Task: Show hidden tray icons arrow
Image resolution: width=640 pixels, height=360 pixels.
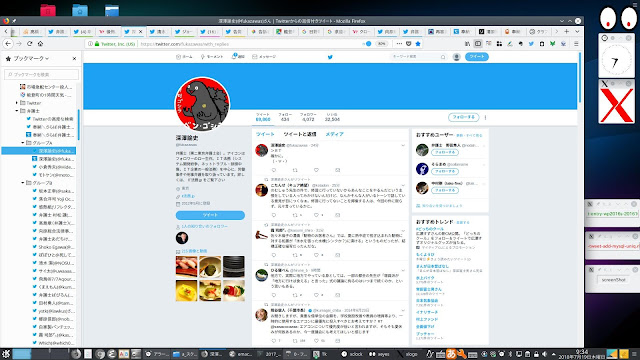Action: [553, 354]
